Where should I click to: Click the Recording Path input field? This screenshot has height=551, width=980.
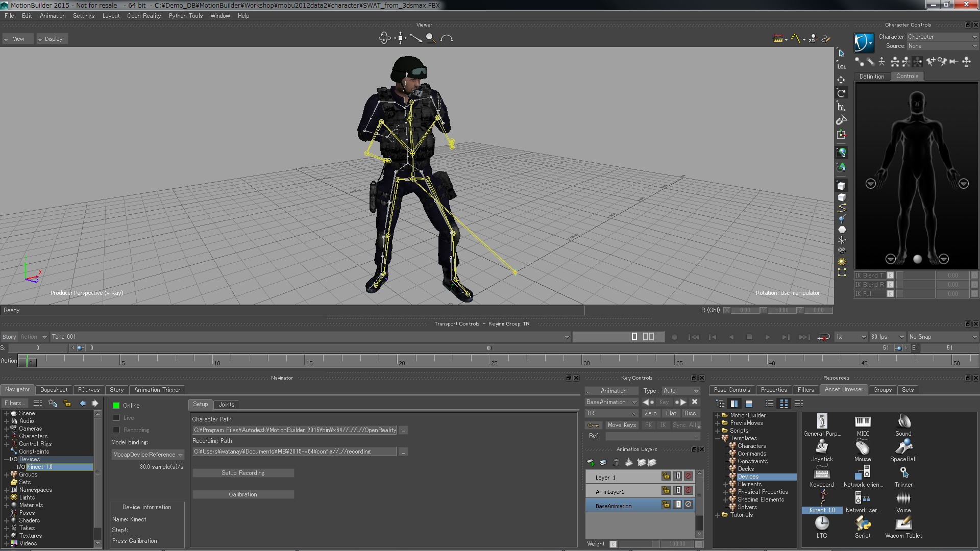pos(294,452)
